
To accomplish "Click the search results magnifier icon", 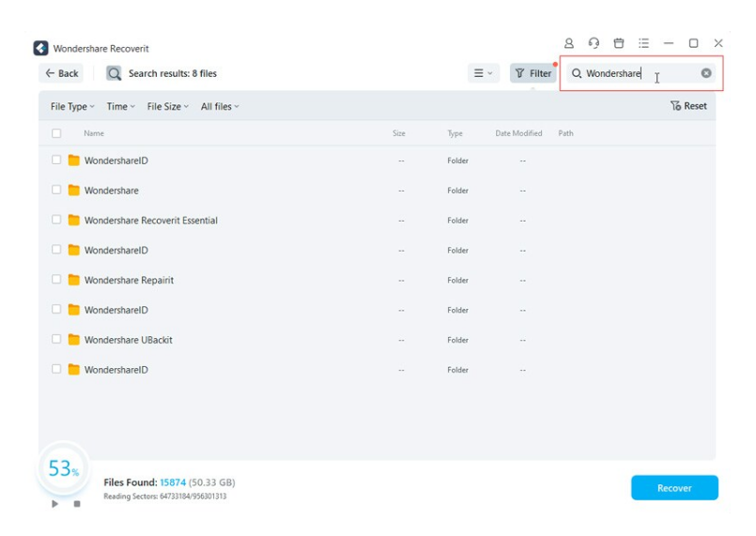I will [x=114, y=73].
